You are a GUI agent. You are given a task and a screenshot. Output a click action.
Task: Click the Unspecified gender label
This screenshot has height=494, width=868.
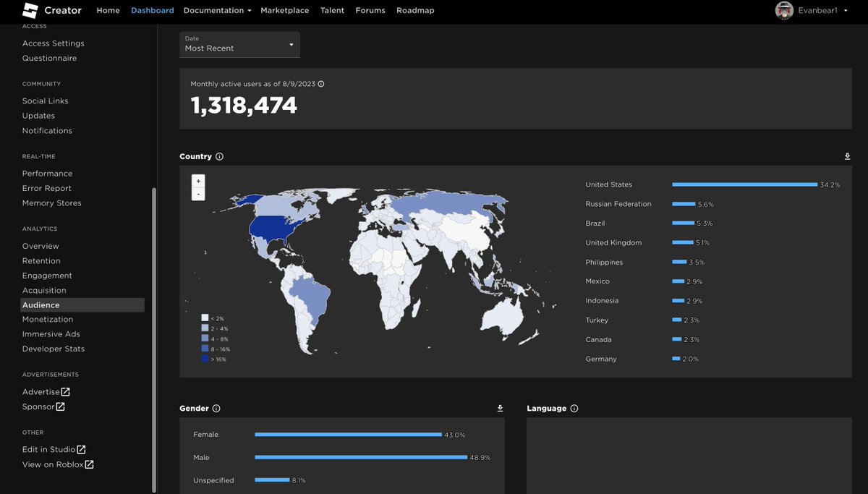pos(213,480)
